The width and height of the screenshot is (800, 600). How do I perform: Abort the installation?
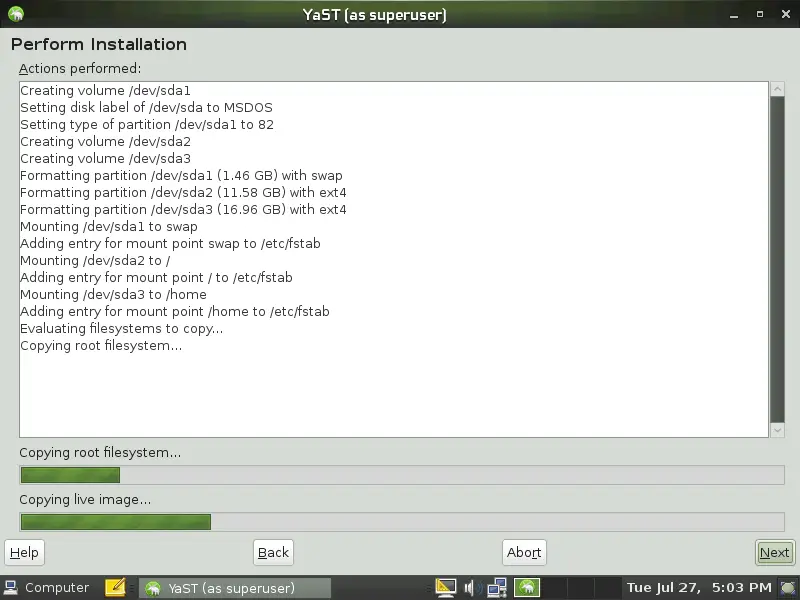click(x=524, y=552)
